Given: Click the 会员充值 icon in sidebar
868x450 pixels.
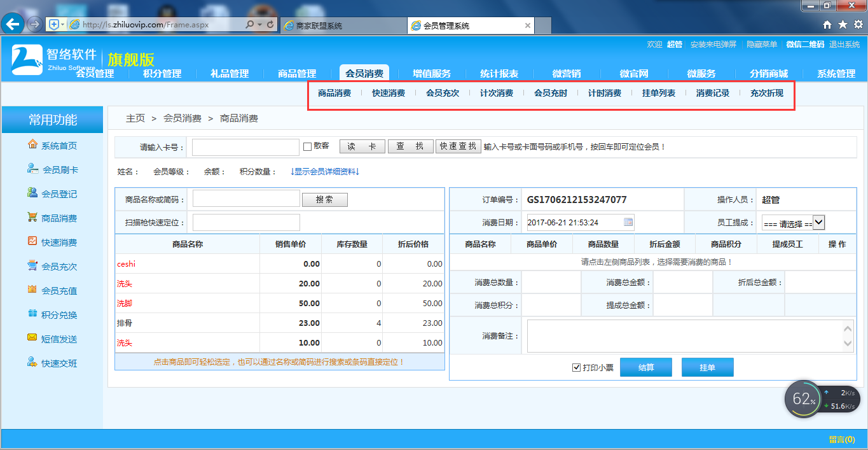Looking at the screenshot, I should pyautogui.click(x=32, y=290).
